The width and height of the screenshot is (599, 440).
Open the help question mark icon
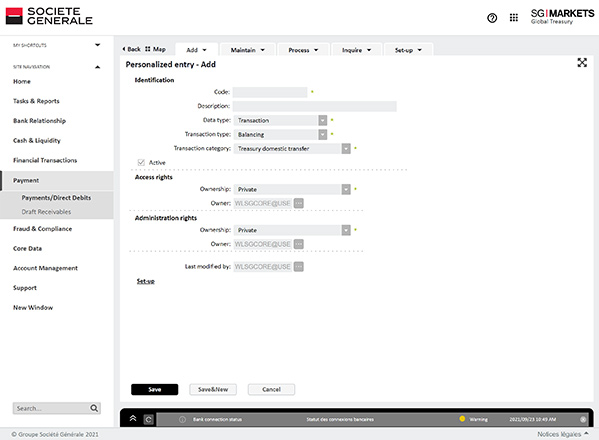pyautogui.click(x=492, y=18)
